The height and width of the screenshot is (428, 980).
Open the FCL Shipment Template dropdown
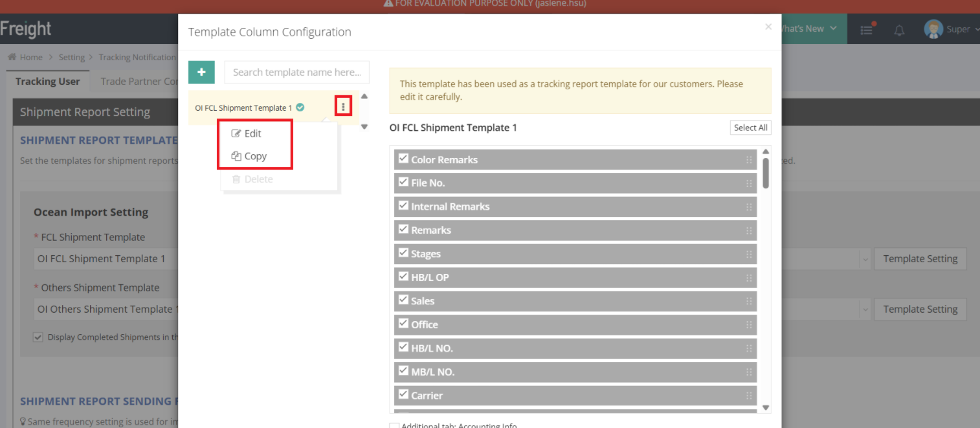(865, 259)
